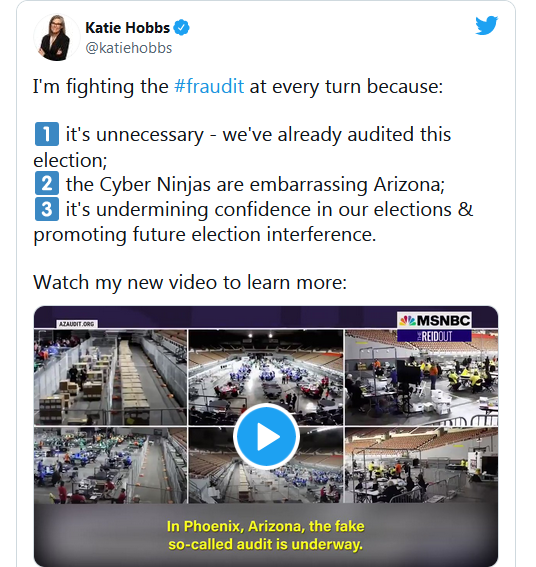Click the AZAUDIT.ORG label in video

(x=77, y=324)
